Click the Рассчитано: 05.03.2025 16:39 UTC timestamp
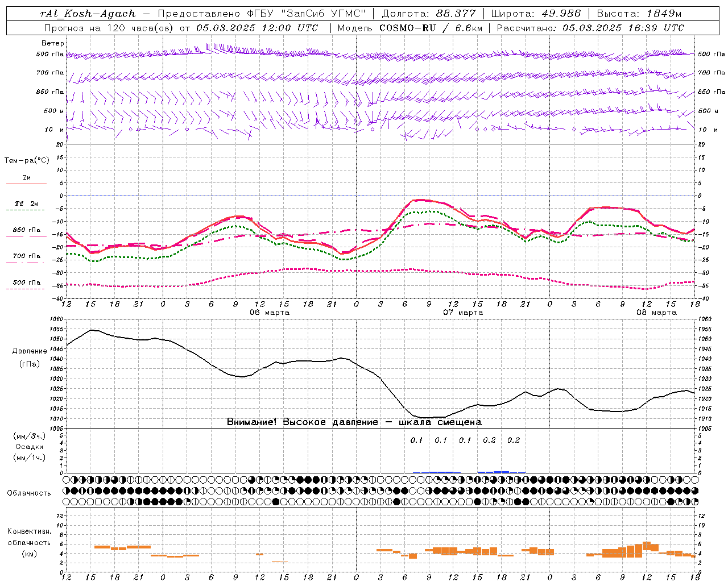This screenshot has width=728, height=582. click(591, 28)
